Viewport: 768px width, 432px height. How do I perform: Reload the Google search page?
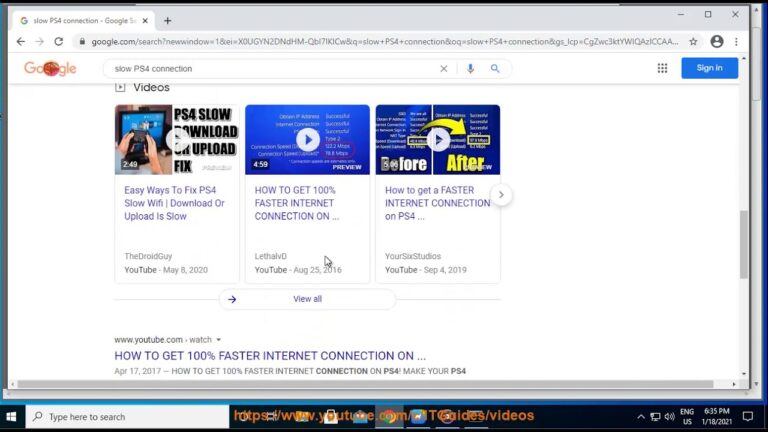pos(59,42)
